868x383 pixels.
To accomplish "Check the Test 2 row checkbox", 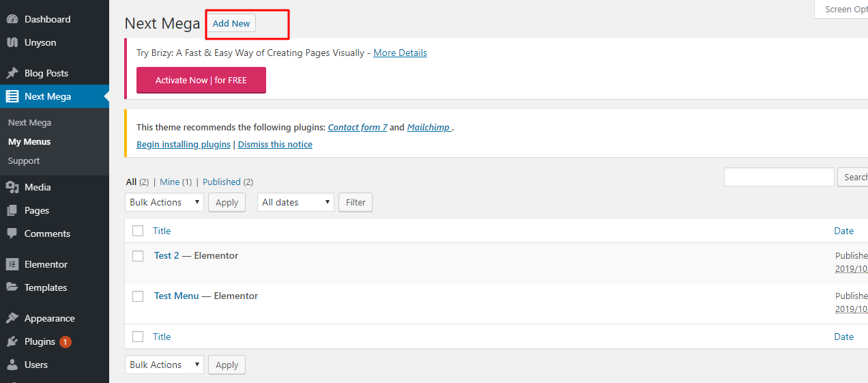I will 138,256.
